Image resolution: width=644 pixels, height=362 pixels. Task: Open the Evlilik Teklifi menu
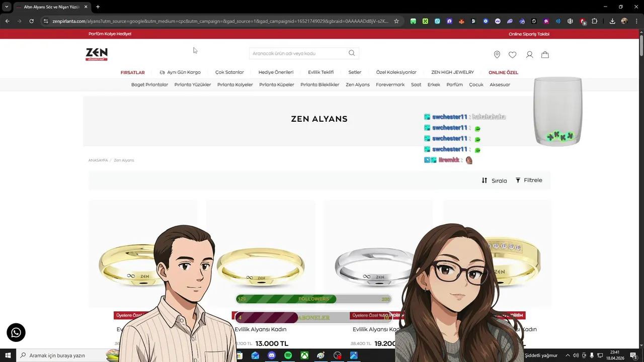(x=321, y=72)
